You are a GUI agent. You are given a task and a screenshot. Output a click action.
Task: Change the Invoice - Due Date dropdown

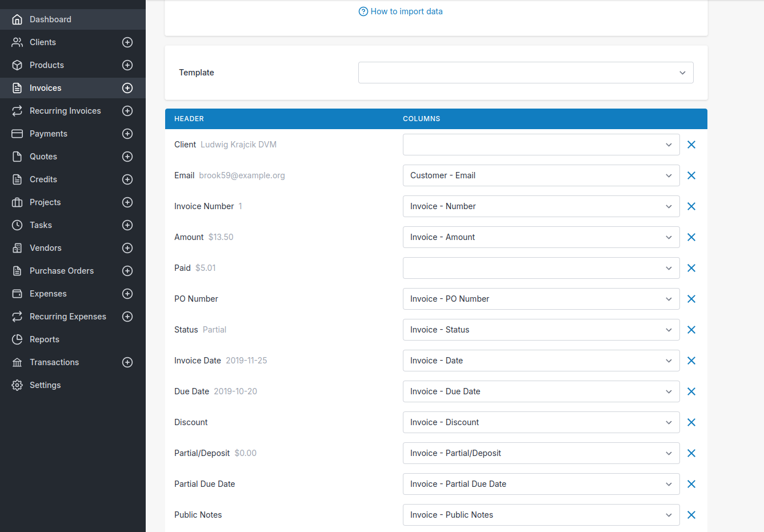coord(541,391)
